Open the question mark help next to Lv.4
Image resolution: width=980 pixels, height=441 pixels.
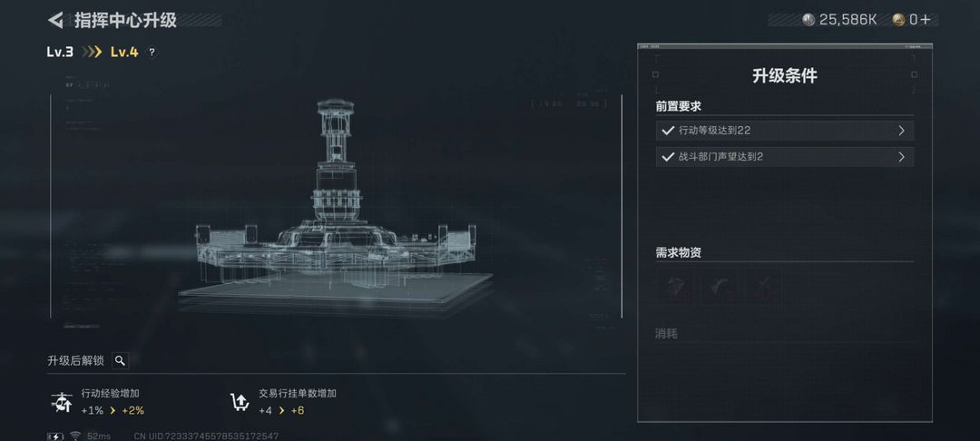coord(152,53)
